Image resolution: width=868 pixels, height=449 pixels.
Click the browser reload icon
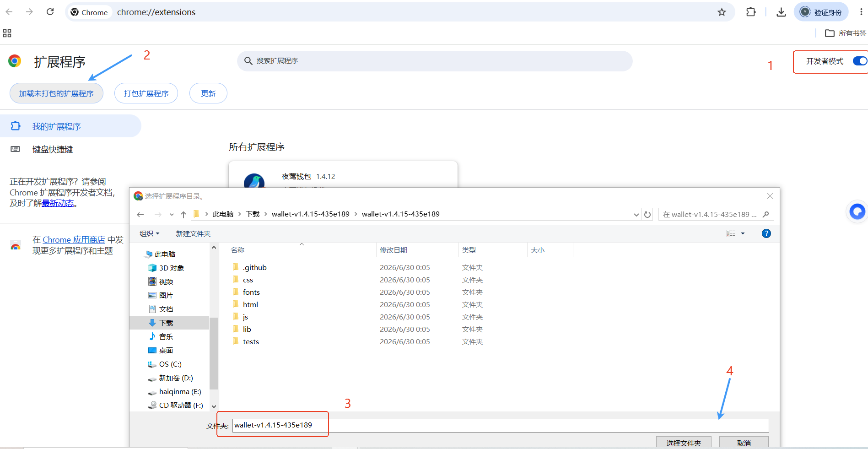50,12
